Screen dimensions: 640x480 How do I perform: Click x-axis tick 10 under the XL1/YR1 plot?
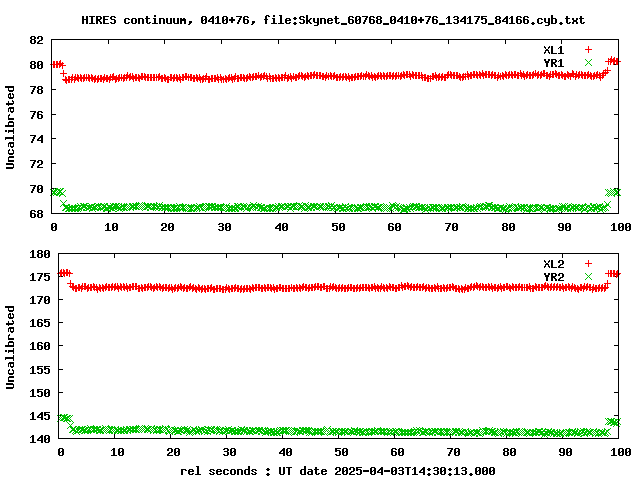[x=111, y=227]
